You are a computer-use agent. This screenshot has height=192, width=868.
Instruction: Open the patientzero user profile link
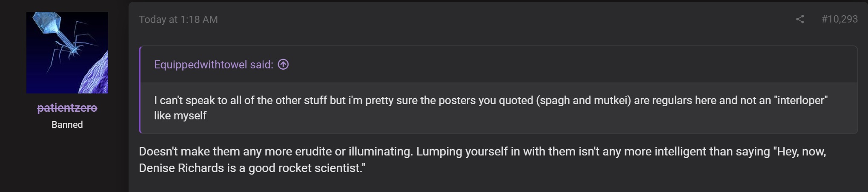tap(67, 108)
